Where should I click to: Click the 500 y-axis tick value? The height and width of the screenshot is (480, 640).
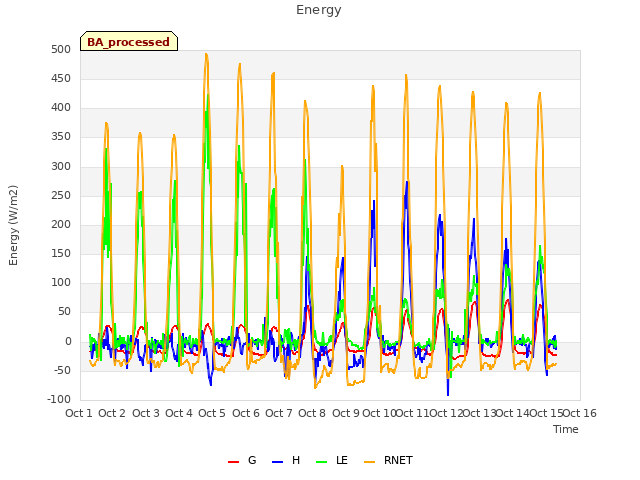pyautogui.click(x=61, y=49)
